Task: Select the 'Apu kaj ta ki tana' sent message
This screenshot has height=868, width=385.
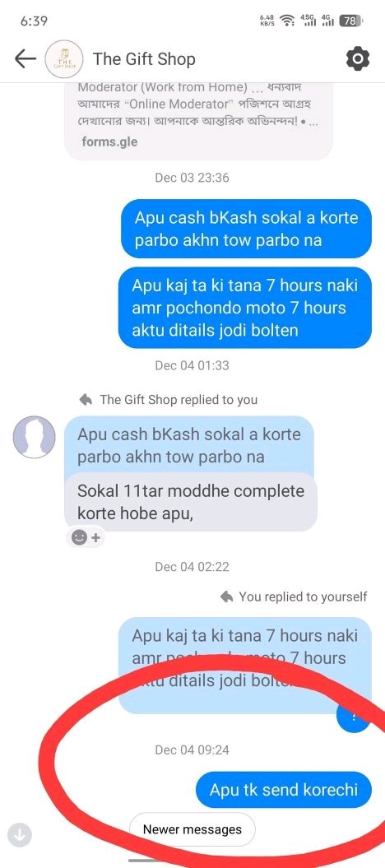Action: click(x=244, y=308)
